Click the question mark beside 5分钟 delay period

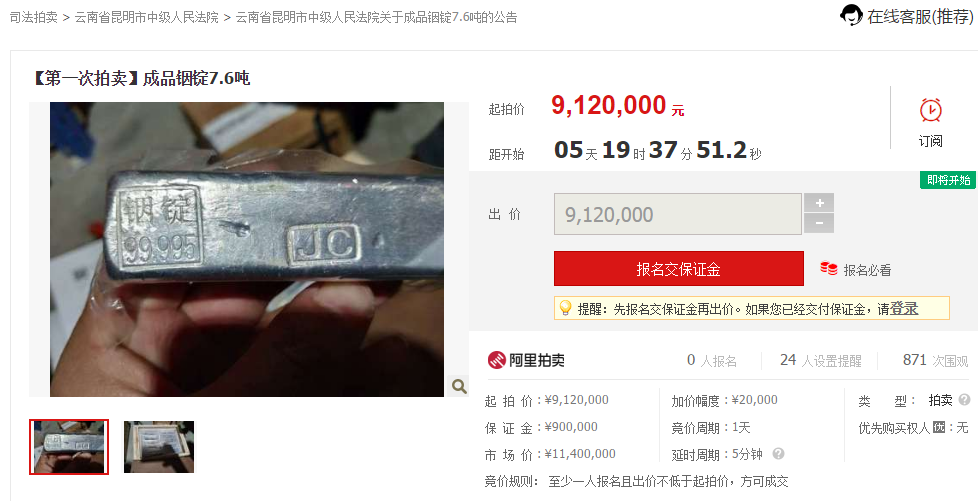[778, 454]
